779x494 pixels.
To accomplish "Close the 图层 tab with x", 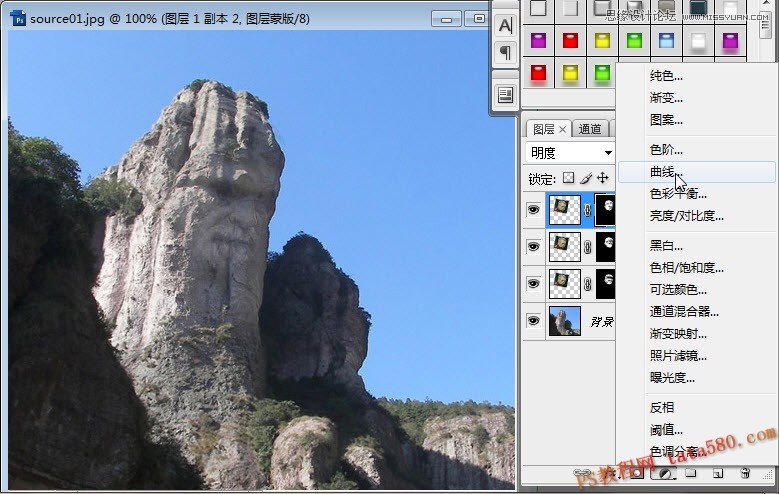I will (562, 129).
